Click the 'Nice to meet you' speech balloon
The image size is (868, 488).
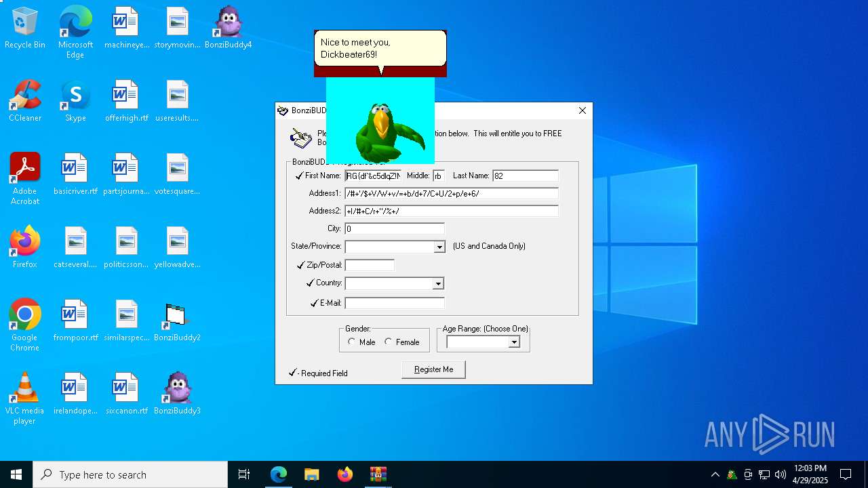click(x=380, y=48)
